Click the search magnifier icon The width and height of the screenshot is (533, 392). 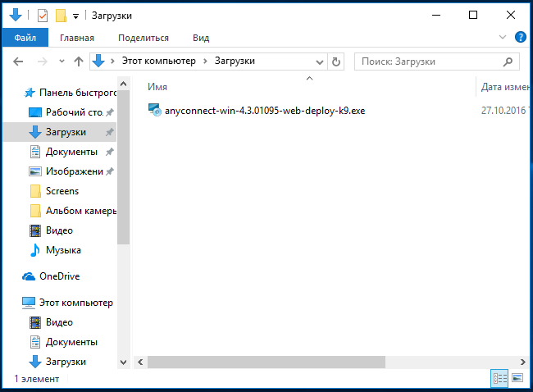point(508,62)
